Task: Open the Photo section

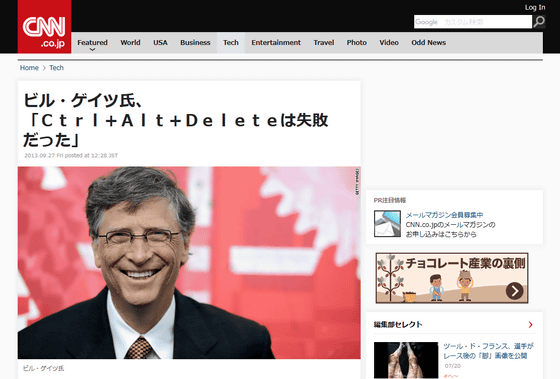Action: tap(356, 43)
